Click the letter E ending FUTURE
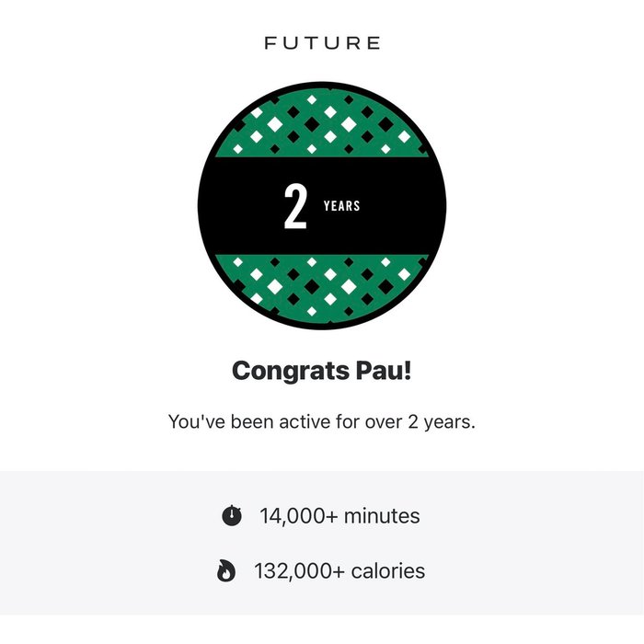The width and height of the screenshot is (644, 644). pos(374,42)
